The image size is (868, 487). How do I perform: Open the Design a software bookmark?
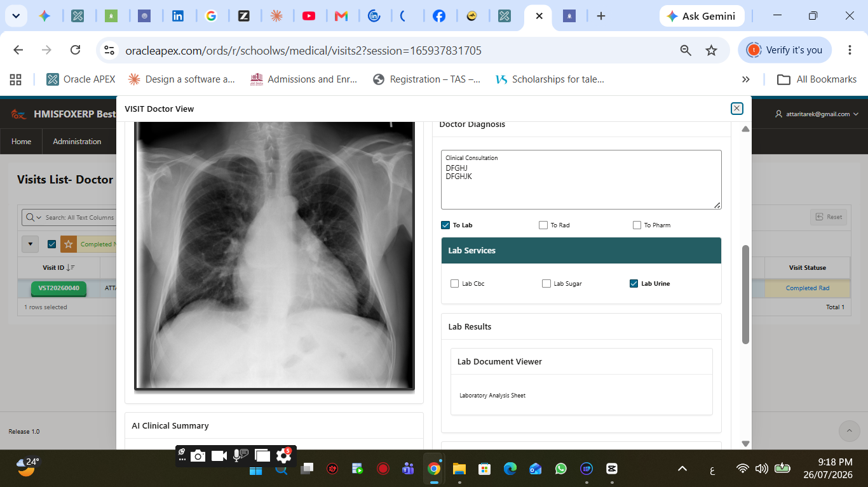[181, 79]
